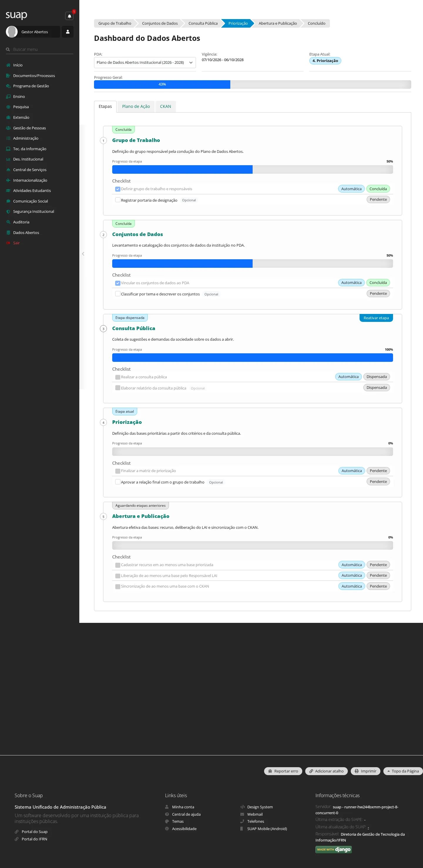The width and height of the screenshot is (423, 868).
Task: Click the user profile icon button
Action: [x=67, y=32]
